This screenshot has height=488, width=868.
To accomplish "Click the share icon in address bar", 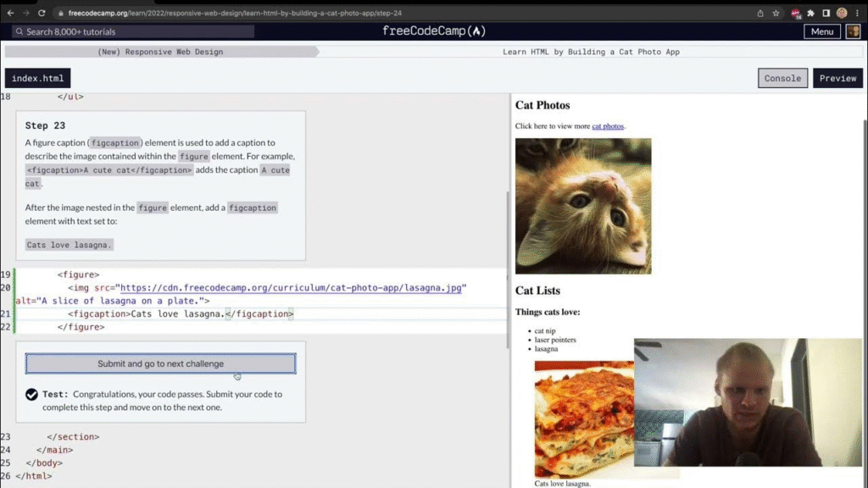I will tap(760, 14).
